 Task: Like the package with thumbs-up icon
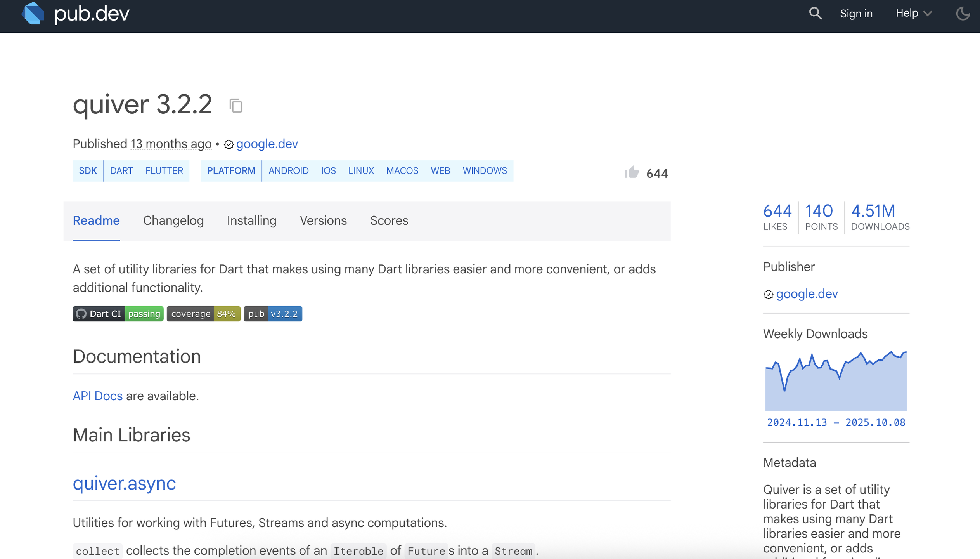coord(632,172)
